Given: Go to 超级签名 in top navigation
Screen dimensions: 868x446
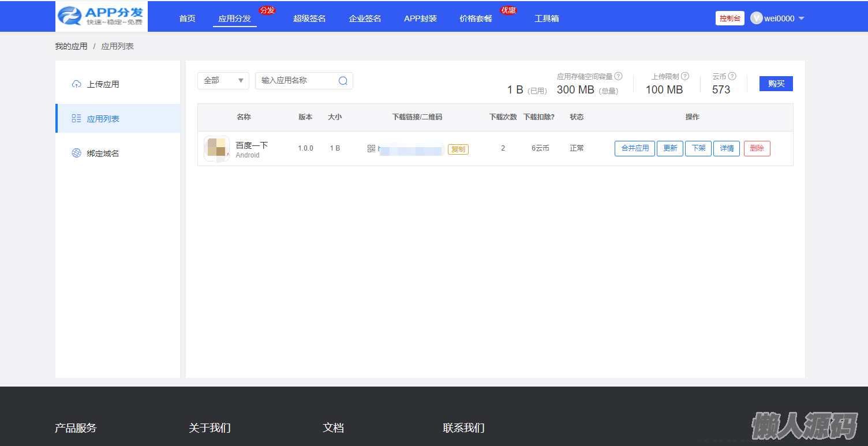Looking at the screenshot, I should pyautogui.click(x=309, y=18).
